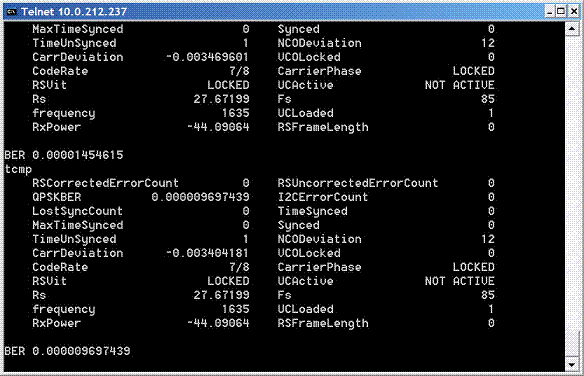Click the 'tcmp' command text
This screenshot has width=584, height=376.
pyautogui.click(x=18, y=169)
